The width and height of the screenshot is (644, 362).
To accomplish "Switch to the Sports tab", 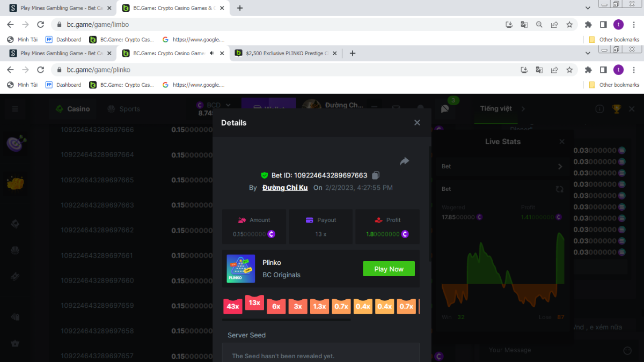I will [x=124, y=109].
